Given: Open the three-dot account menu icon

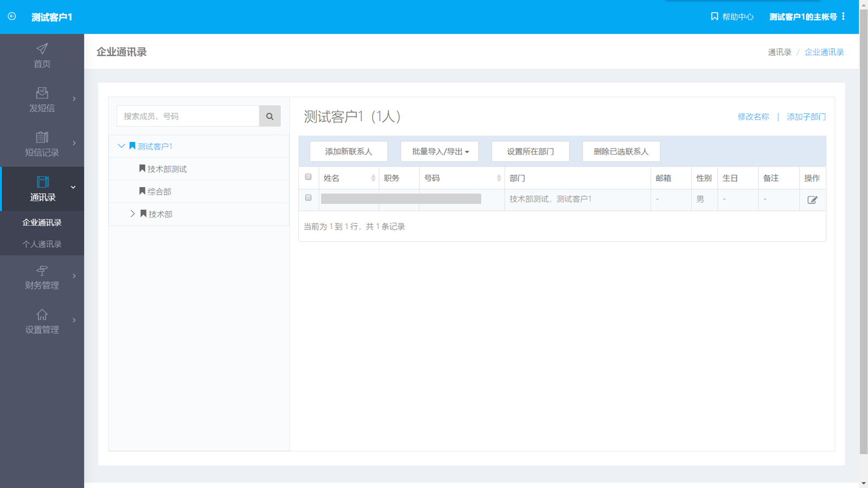Looking at the screenshot, I should pyautogui.click(x=843, y=17).
